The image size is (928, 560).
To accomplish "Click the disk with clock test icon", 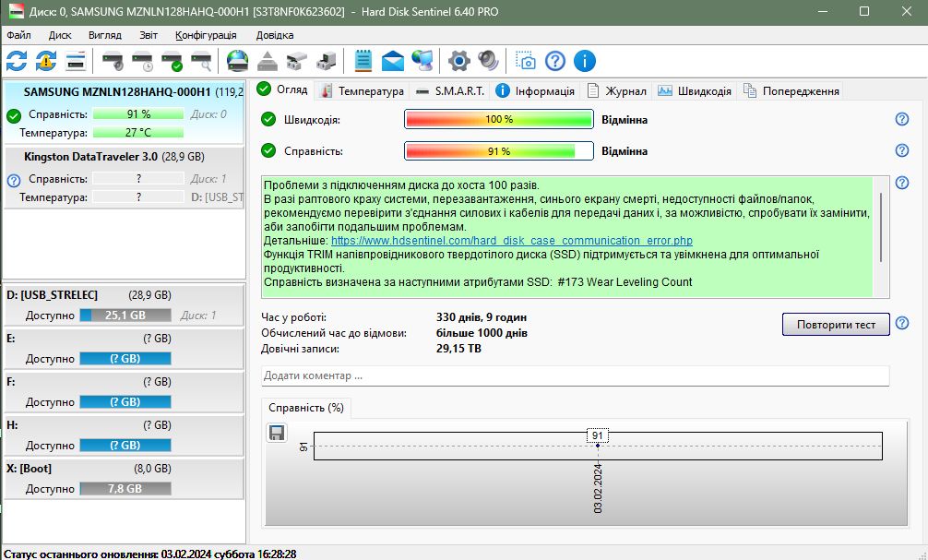I will (x=142, y=61).
